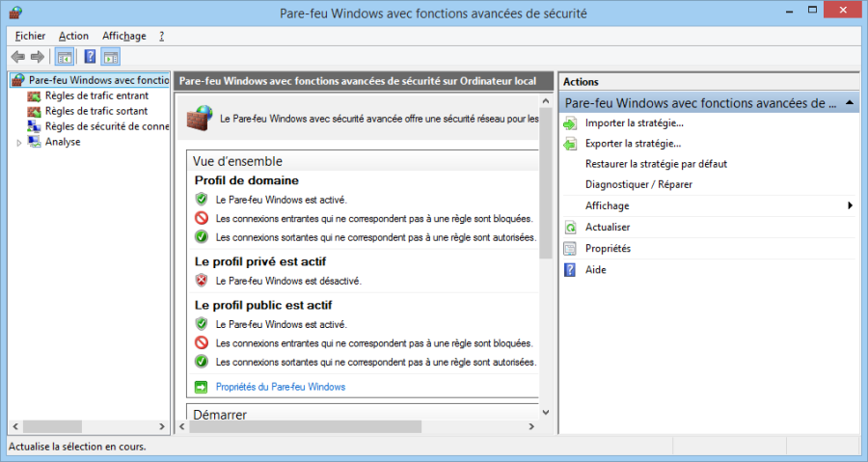The image size is (868, 462).
Task: Click the center pane scroll up arrow
Action: (x=546, y=101)
